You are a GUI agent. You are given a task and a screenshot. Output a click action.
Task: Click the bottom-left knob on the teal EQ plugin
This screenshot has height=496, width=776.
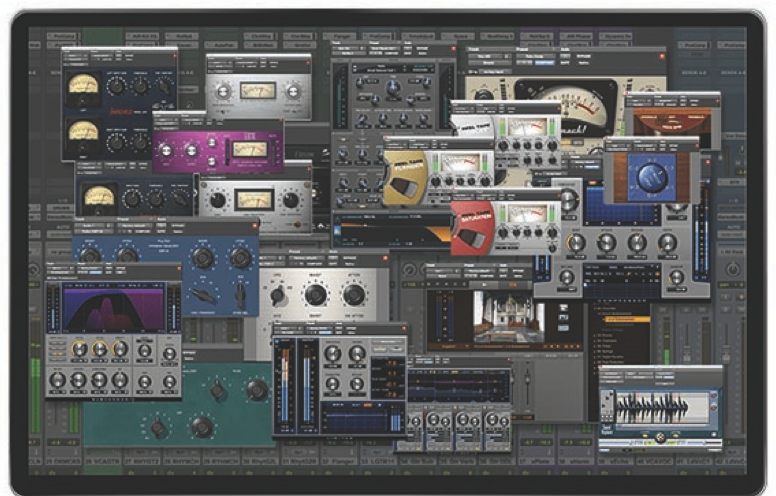tap(158, 427)
